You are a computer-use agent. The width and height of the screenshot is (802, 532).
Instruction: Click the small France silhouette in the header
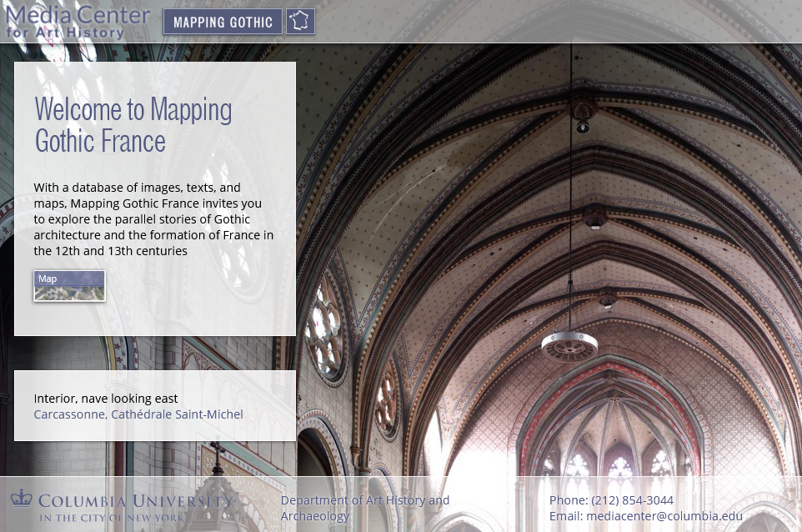(x=299, y=21)
